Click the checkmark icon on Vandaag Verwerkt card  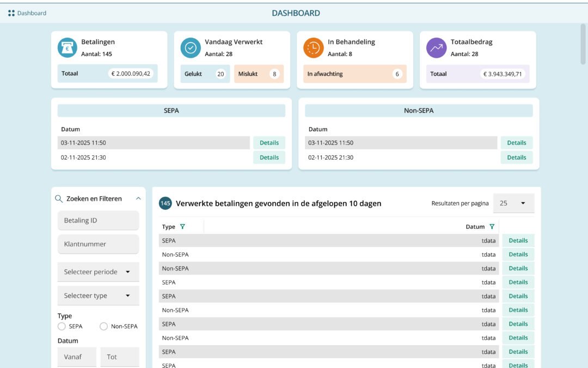pyautogui.click(x=190, y=47)
